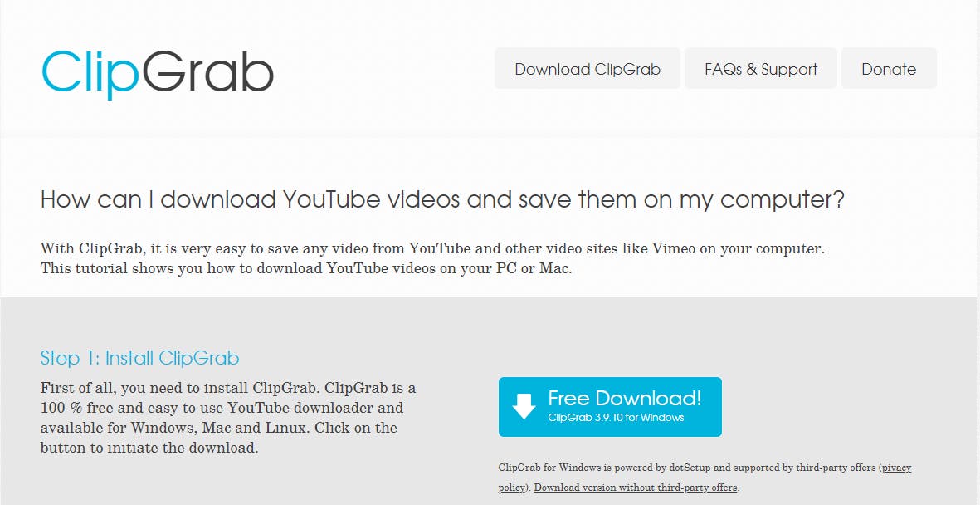Open the Donate page
The image size is (980, 505).
(889, 68)
